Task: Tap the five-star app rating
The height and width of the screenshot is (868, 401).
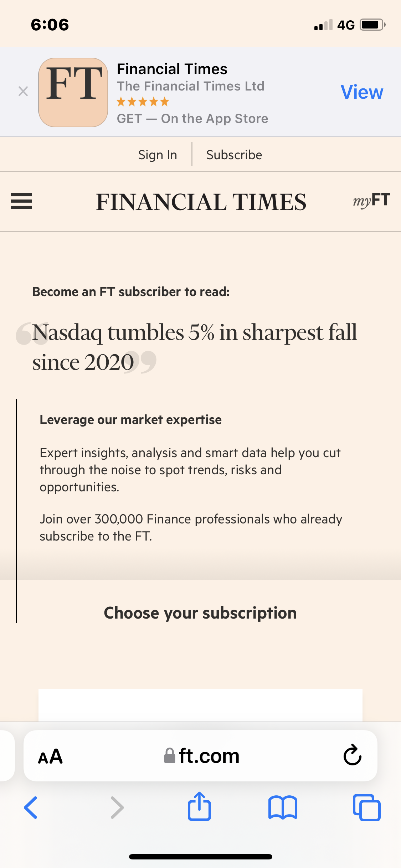Action: [x=143, y=102]
